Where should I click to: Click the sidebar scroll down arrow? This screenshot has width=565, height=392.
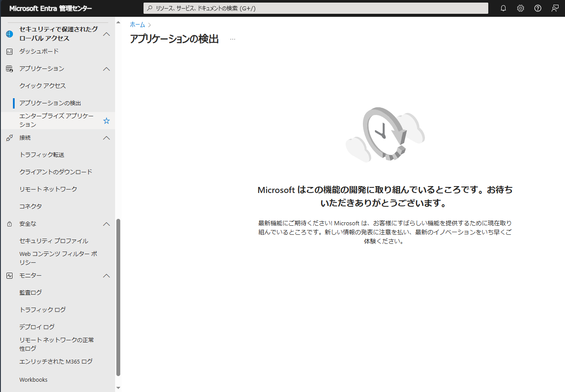(119, 387)
